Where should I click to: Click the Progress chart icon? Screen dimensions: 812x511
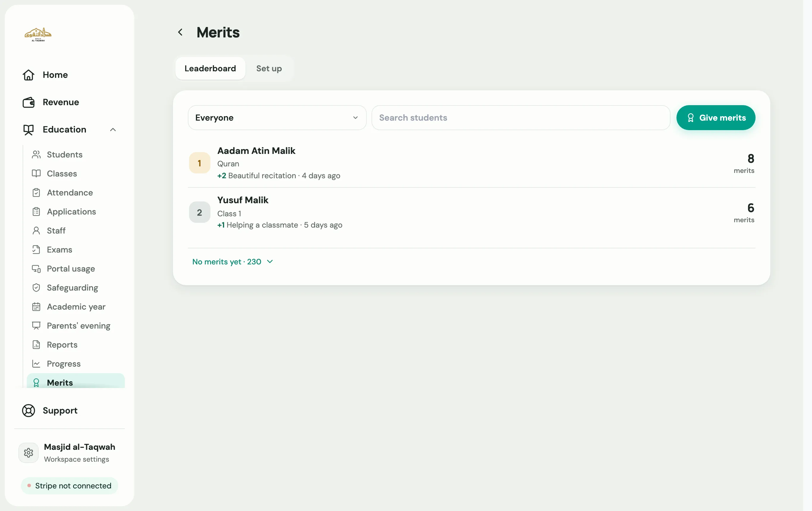(36, 364)
